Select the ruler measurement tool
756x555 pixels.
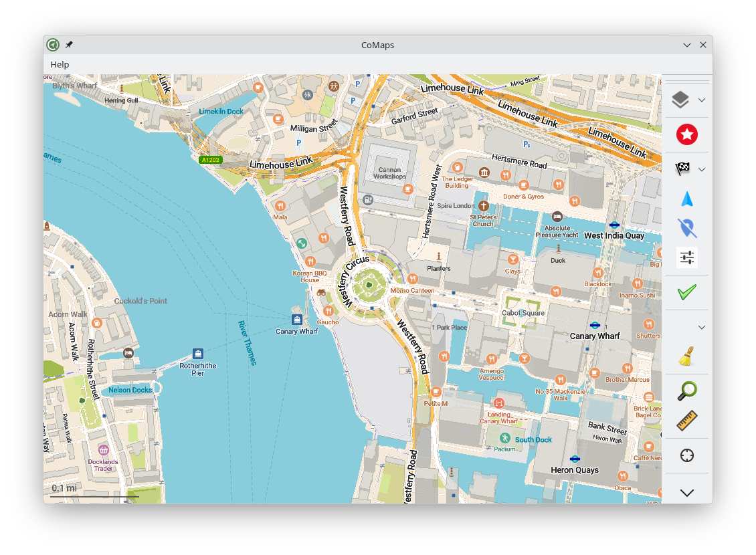(x=687, y=420)
